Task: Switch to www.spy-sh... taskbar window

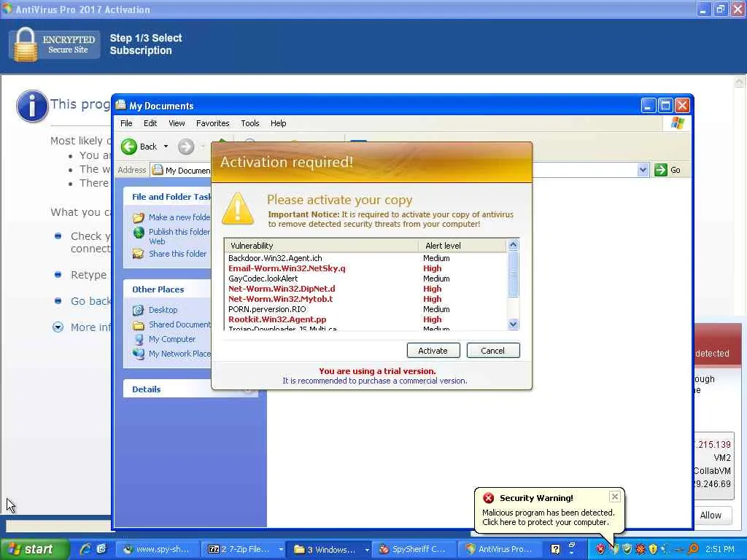Action: click(156, 550)
